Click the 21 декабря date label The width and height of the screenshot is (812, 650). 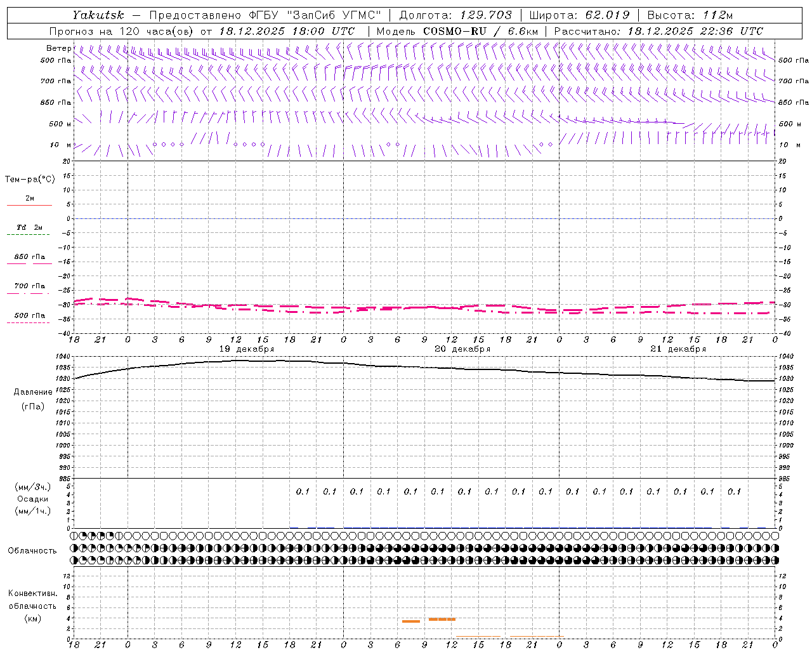678,349
